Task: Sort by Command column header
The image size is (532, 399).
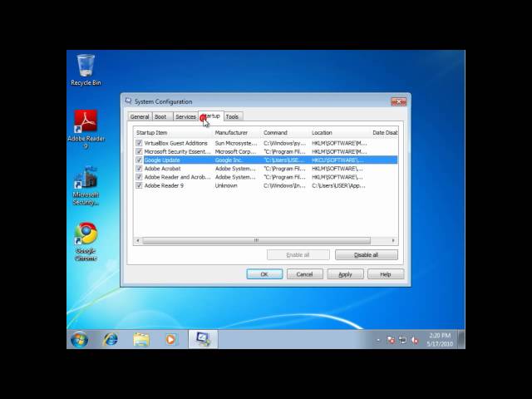Action: coord(285,133)
